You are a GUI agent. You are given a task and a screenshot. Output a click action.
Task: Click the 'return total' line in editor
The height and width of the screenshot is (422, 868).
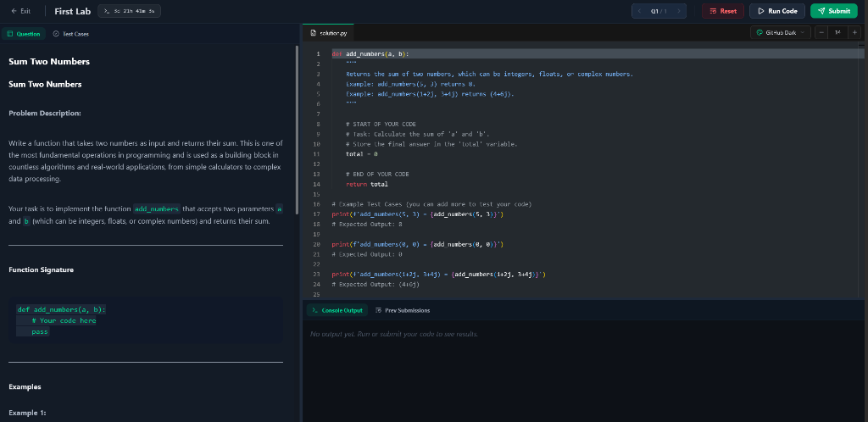pyautogui.click(x=367, y=184)
